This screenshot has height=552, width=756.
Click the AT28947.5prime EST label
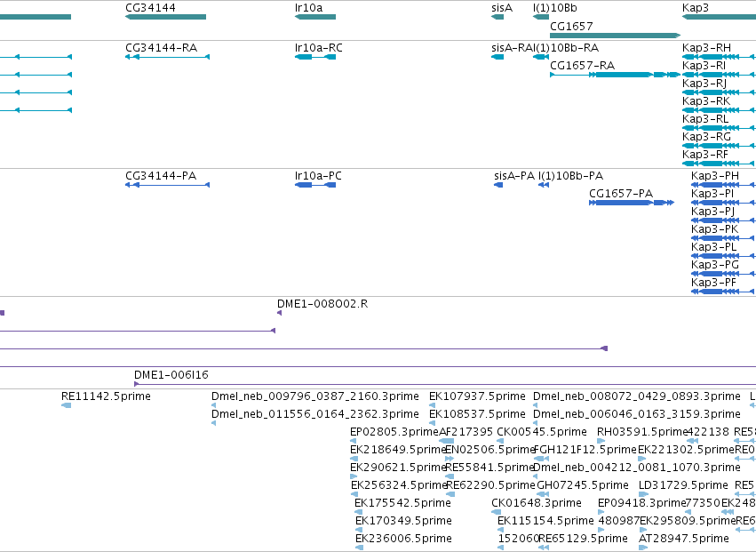[684, 539]
